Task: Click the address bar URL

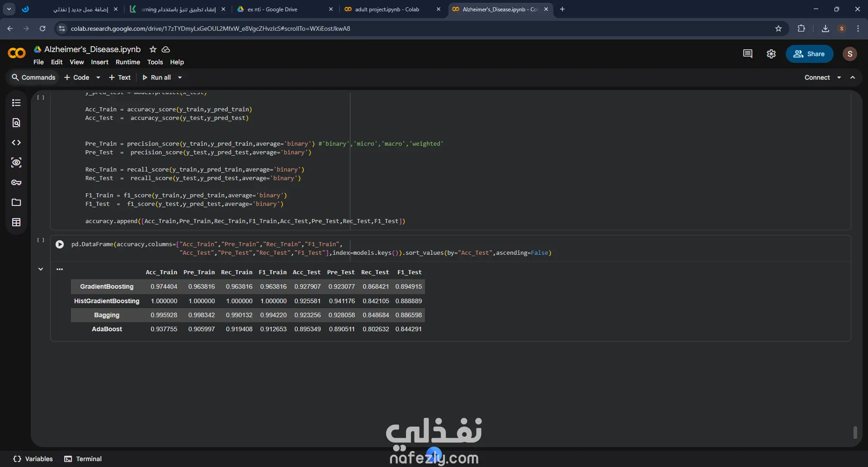Action: (210, 29)
